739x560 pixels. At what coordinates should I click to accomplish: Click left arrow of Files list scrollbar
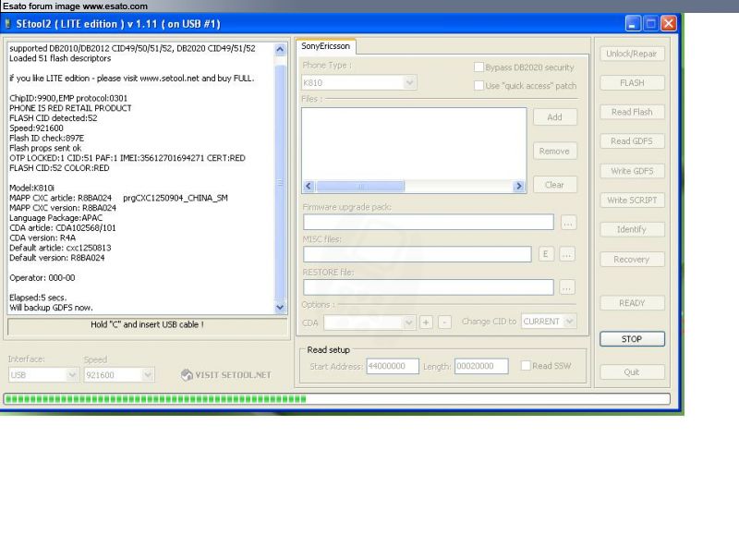[309, 186]
